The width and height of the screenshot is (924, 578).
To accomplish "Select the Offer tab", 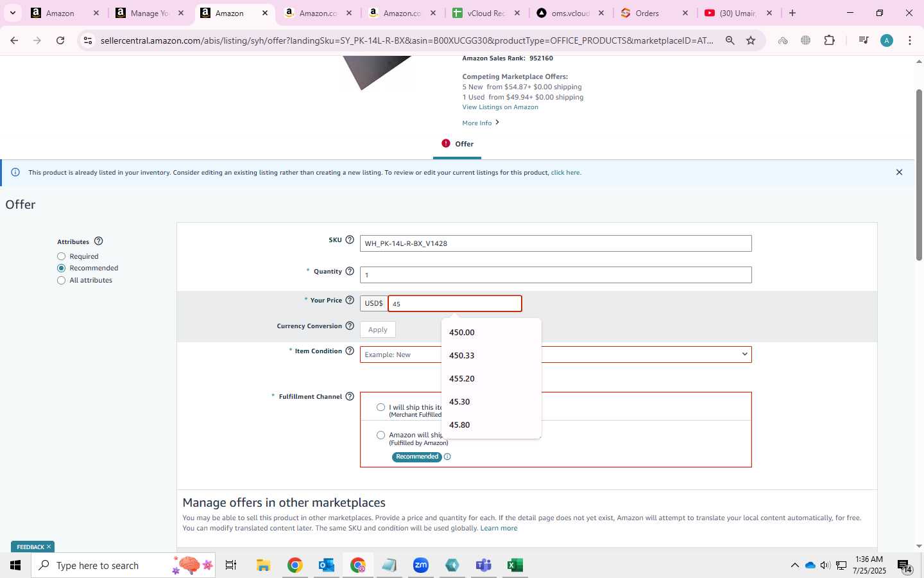I will pos(458,144).
